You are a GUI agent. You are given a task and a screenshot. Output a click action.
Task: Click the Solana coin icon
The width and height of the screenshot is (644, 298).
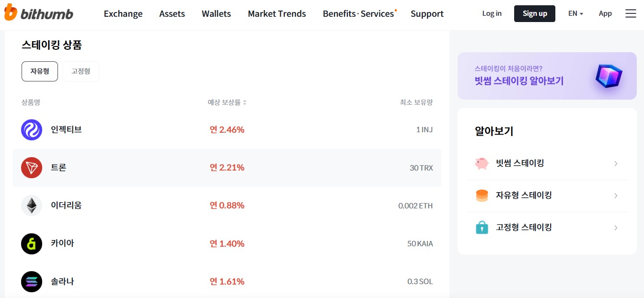click(32, 282)
